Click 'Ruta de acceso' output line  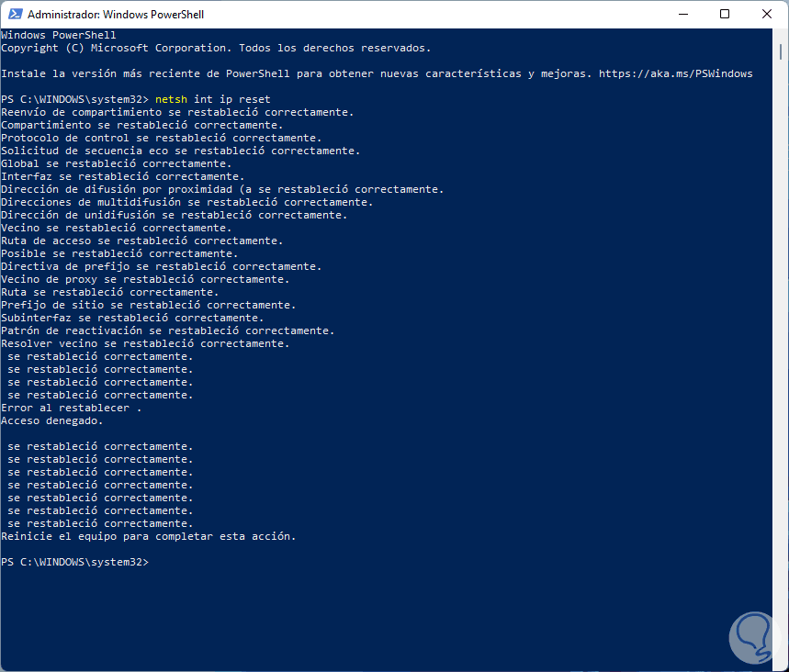tap(141, 241)
